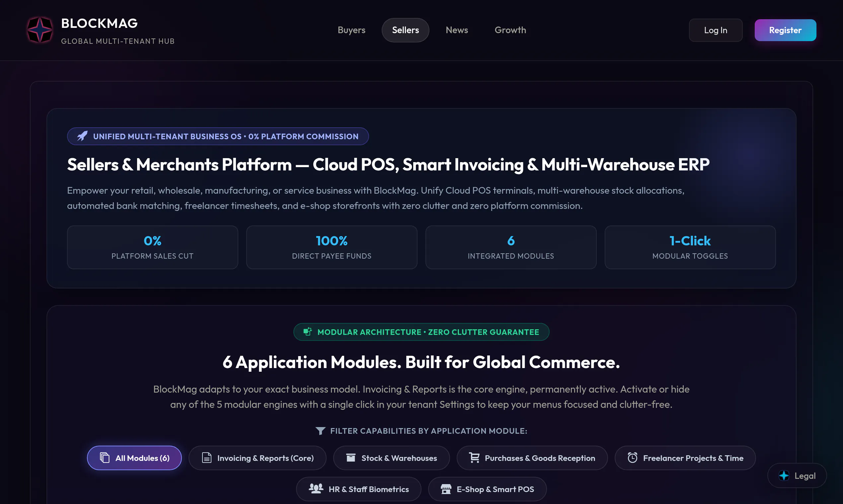Click the Filter Capabilities By Application Module label
843x504 pixels.
point(429,431)
